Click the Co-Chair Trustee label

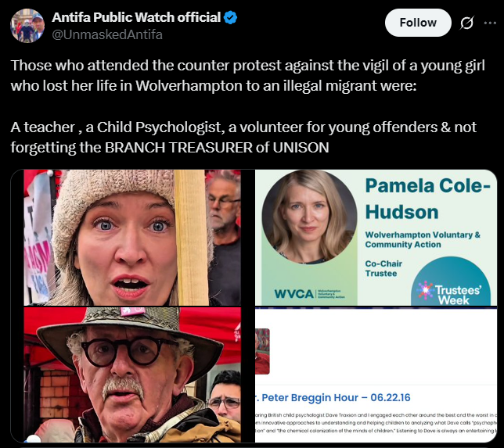pos(383,268)
